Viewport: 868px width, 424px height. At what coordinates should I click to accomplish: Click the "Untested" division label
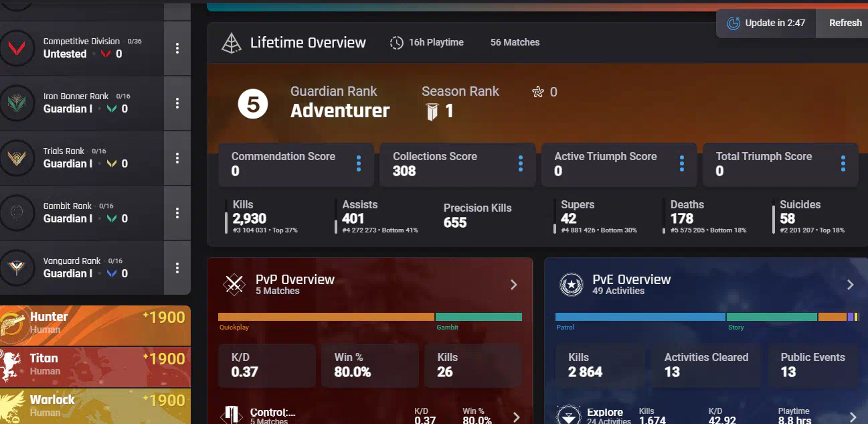coord(65,54)
